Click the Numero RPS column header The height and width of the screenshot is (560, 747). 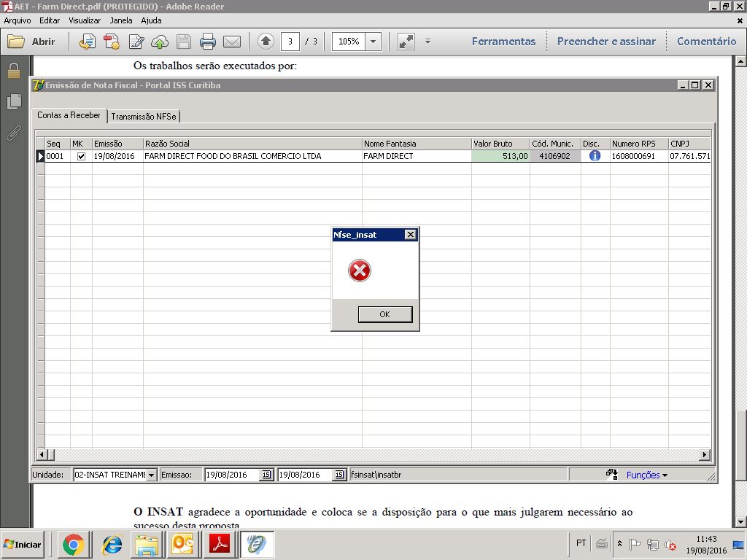pyautogui.click(x=639, y=144)
